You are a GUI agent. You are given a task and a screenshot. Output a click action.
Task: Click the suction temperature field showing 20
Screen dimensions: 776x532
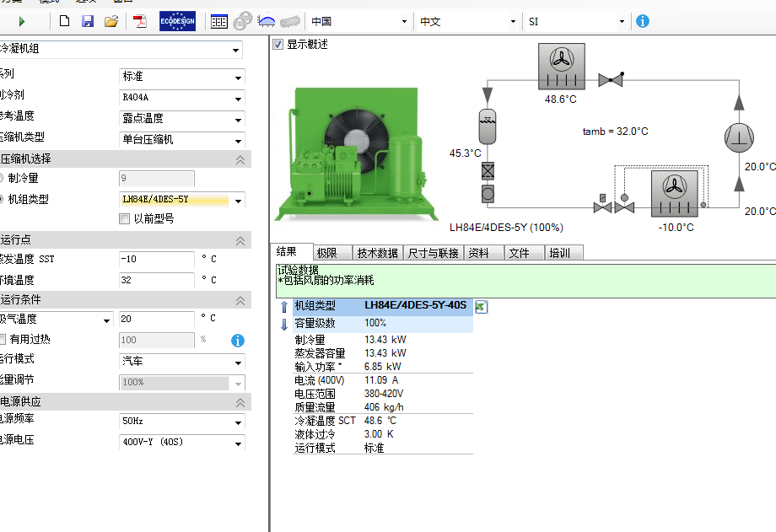(x=157, y=320)
